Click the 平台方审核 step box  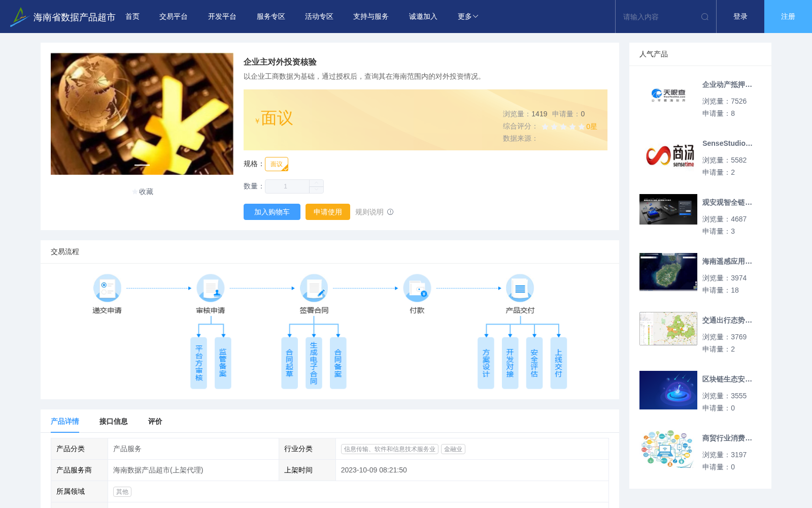[x=199, y=363]
